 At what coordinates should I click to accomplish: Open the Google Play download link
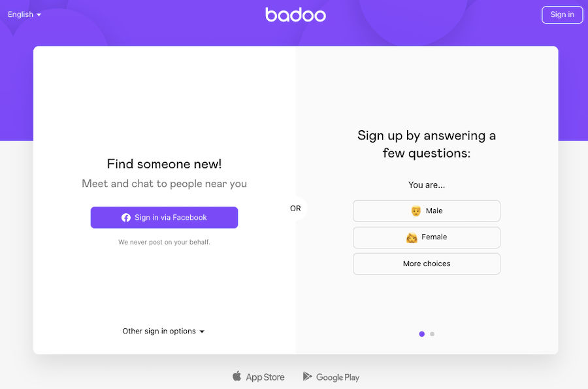click(x=331, y=377)
